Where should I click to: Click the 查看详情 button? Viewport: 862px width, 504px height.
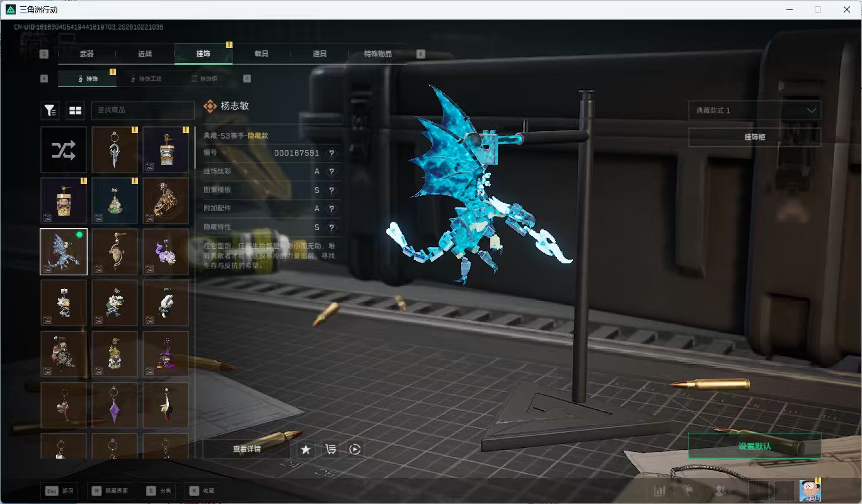[246, 449]
